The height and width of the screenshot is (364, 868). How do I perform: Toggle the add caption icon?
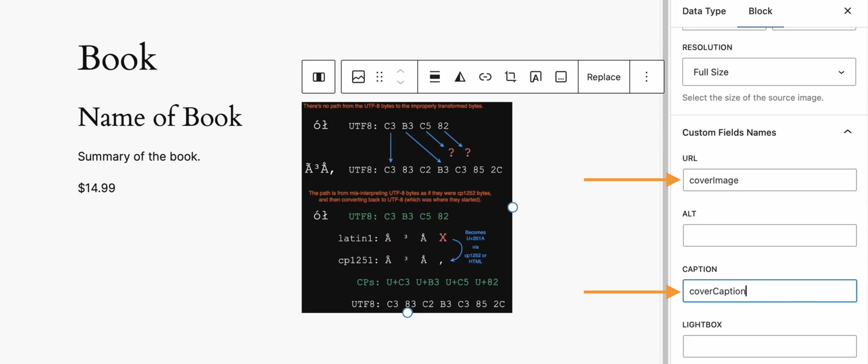pyautogui.click(x=561, y=77)
